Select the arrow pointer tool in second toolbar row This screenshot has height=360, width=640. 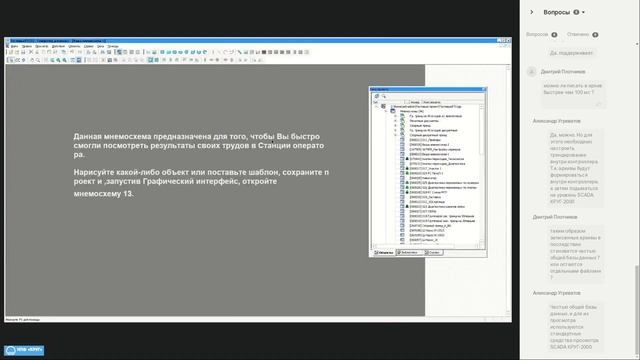(x=11, y=60)
